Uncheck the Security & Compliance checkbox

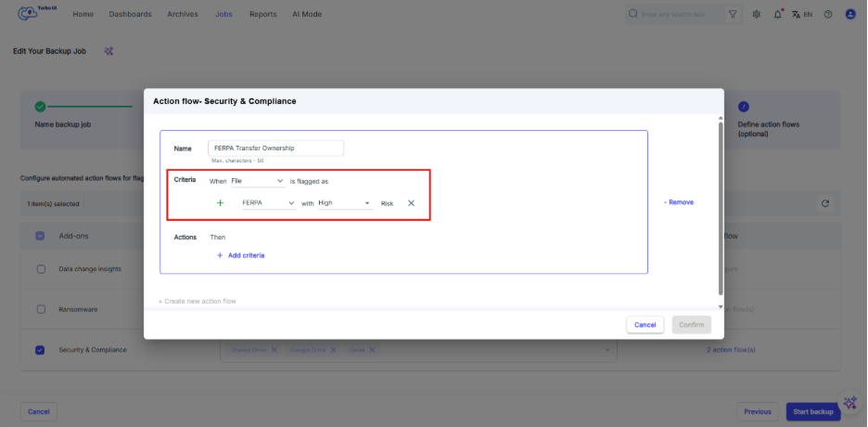click(x=41, y=350)
